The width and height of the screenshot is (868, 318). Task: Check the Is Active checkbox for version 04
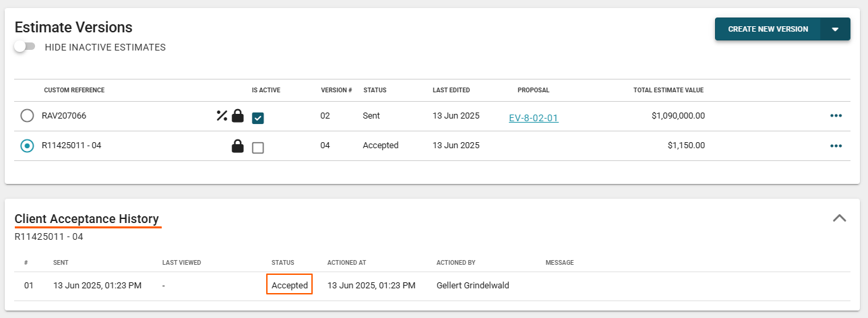[258, 148]
